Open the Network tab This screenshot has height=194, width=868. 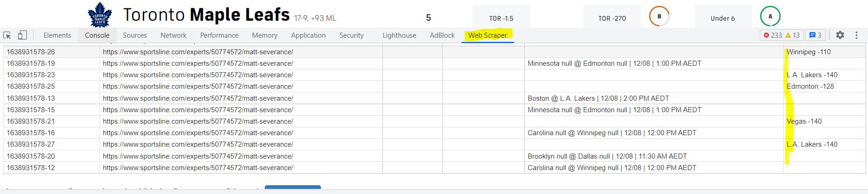(x=174, y=35)
